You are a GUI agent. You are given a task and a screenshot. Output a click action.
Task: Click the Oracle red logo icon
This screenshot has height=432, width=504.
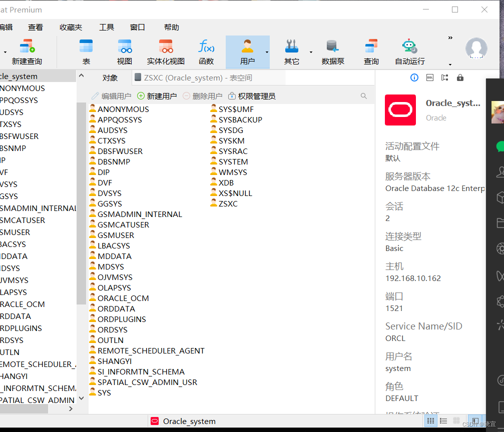400,110
